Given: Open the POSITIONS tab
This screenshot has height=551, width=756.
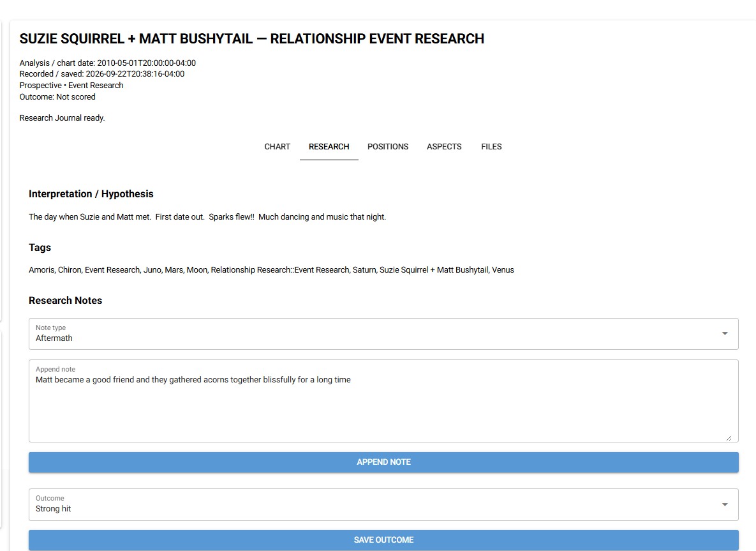Looking at the screenshot, I should [388, 147].
